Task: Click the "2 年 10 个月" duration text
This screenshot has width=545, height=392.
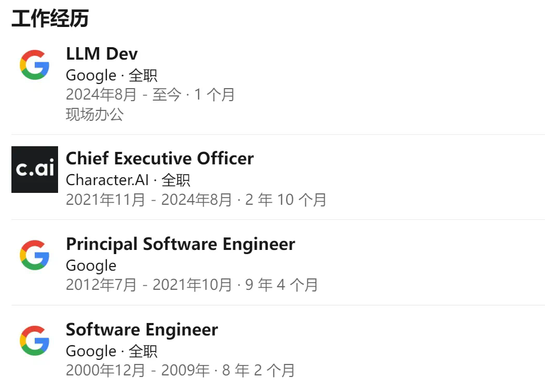Action: [x=286, y=200]
